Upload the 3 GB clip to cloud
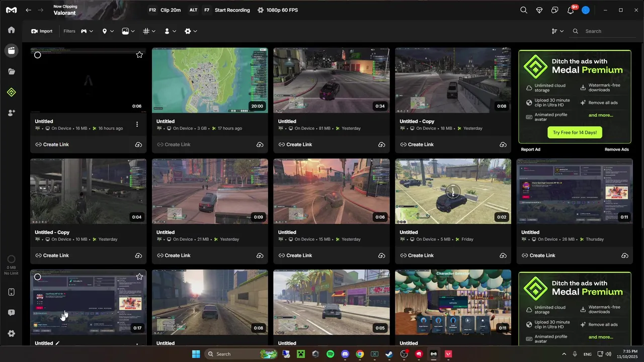 click(x=260, y=144)
